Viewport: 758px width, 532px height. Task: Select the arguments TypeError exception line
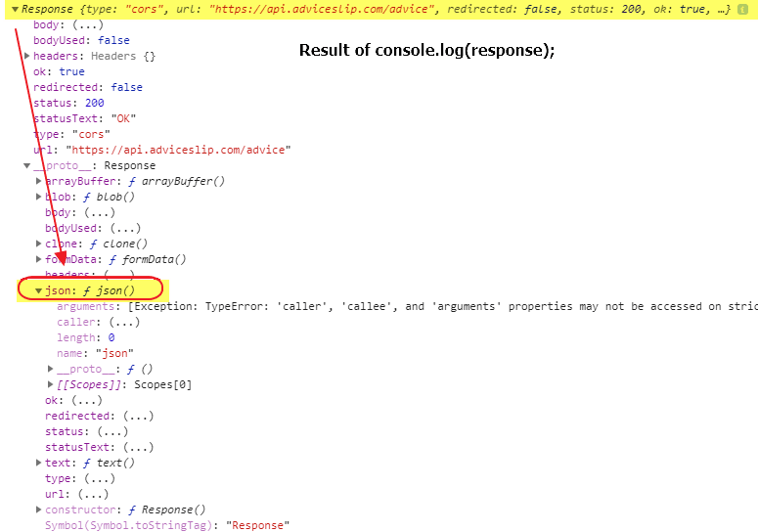(x=407, y=306)
